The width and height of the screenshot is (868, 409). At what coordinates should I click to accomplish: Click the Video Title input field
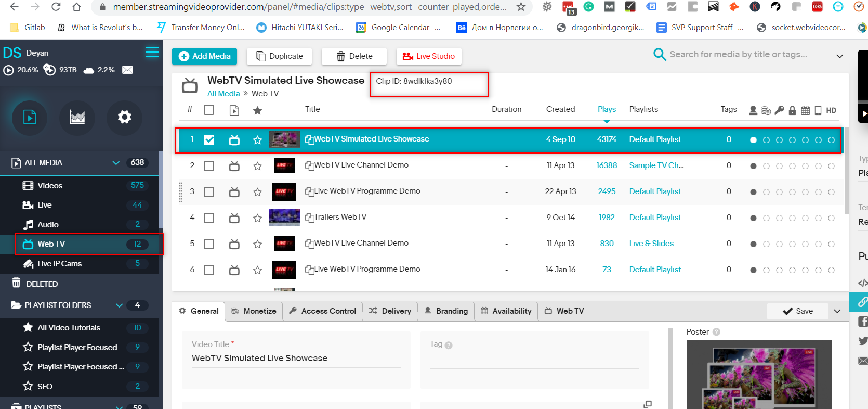[x=296, y=359]
